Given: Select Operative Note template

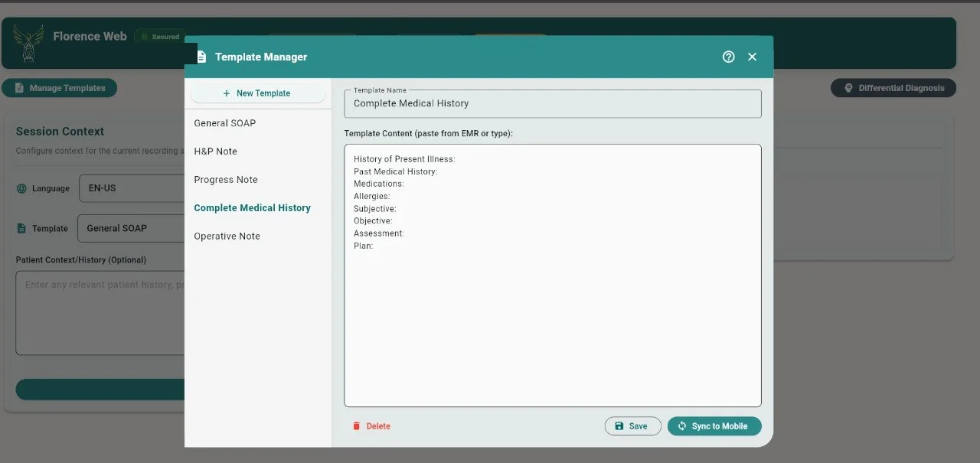Looking at the screenshot, I should click(258, 236).
